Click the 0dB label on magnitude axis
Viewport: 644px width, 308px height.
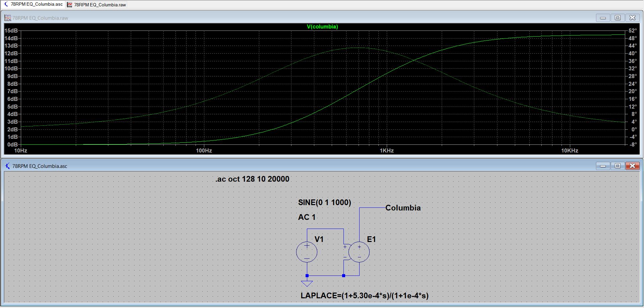pos(12,144)
